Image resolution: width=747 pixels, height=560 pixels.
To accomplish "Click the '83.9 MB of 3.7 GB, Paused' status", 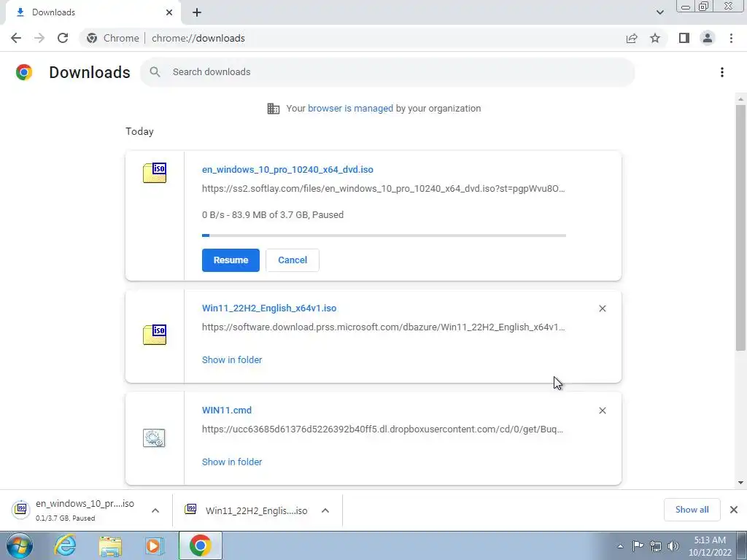I will click(x=273, y=215).
